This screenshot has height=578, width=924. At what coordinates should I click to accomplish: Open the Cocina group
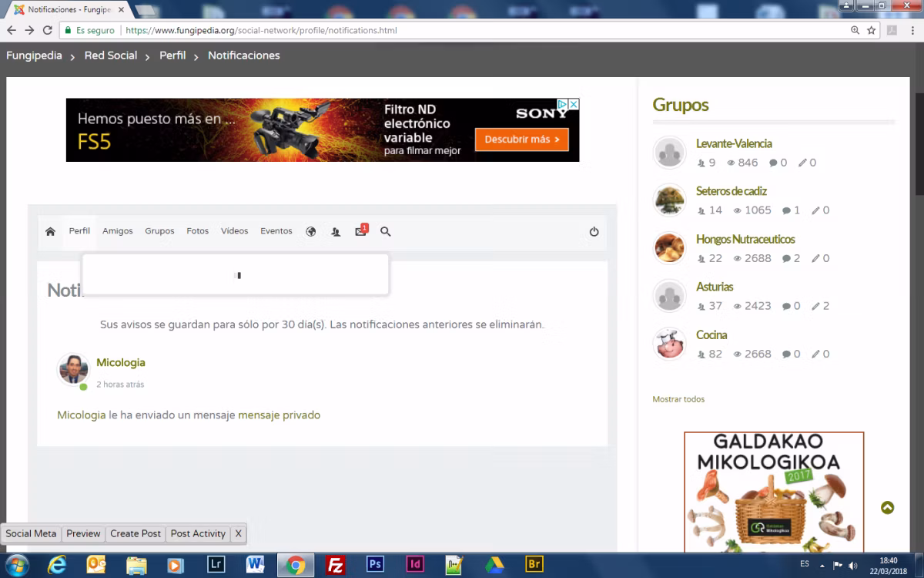click(x=711, y=334)
